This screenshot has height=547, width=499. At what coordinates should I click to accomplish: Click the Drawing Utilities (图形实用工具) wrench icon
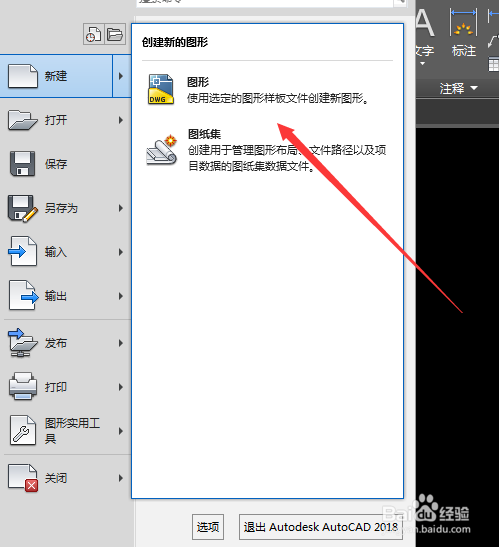click(x=23, y=430)
